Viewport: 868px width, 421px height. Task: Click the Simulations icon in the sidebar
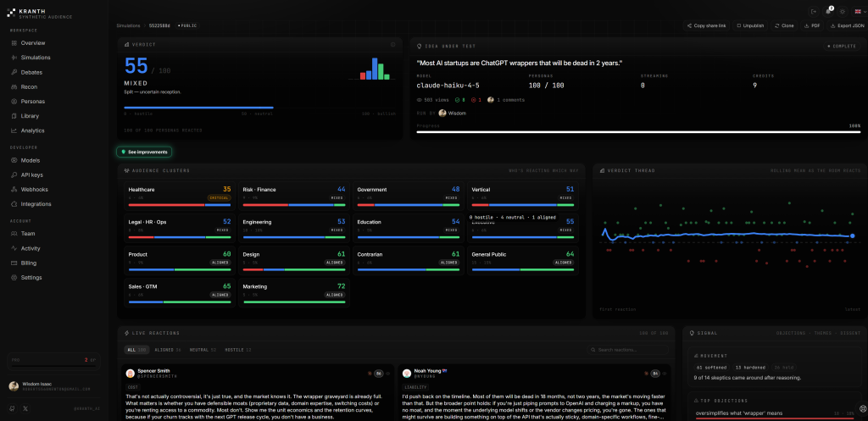tap(14, 58)
